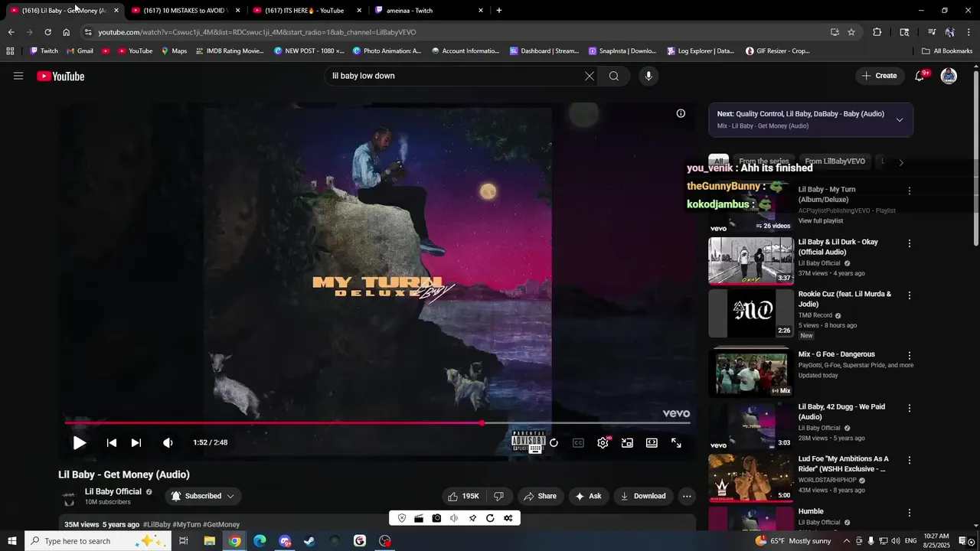980x551 pixels.
Task: Go to YouTube home via logo
Action: (x=60, y=76)
